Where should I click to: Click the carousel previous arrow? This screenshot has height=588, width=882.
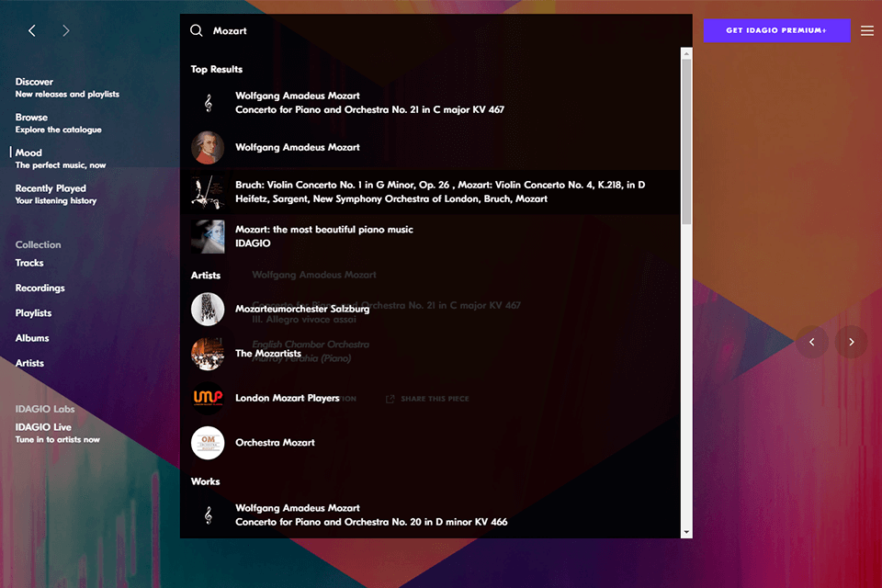pyautogui.click(x=812, y=342)
